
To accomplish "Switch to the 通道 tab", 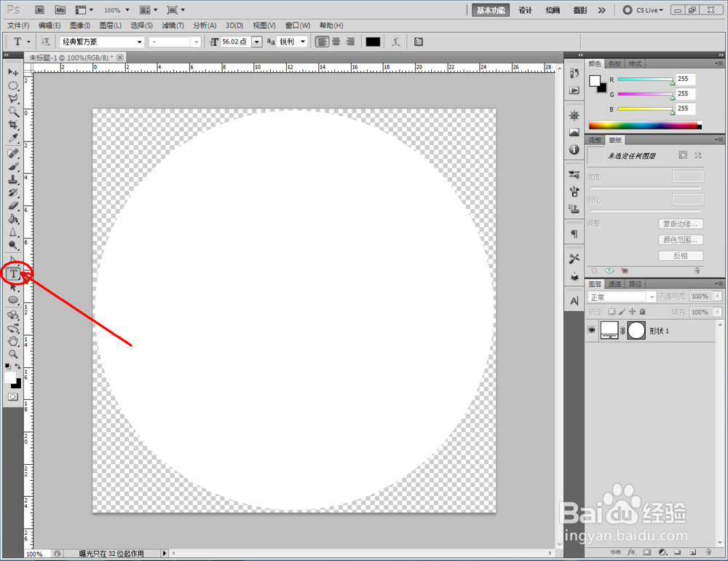I will click(x=614, y=284).
